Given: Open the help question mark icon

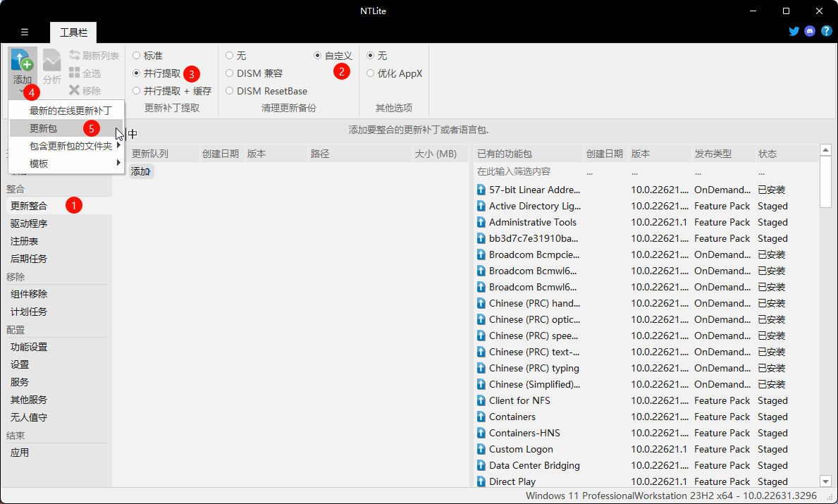Looking at the screenshot, I should [826, 31].
